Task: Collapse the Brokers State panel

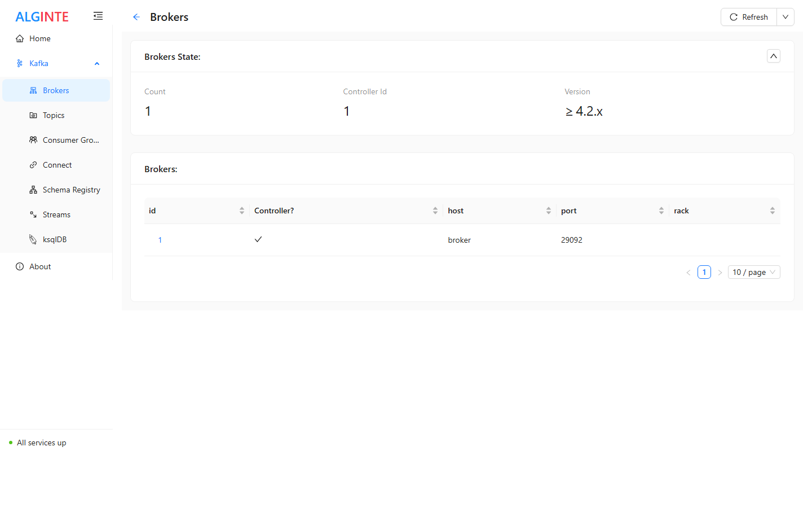Action: [774, 56]
